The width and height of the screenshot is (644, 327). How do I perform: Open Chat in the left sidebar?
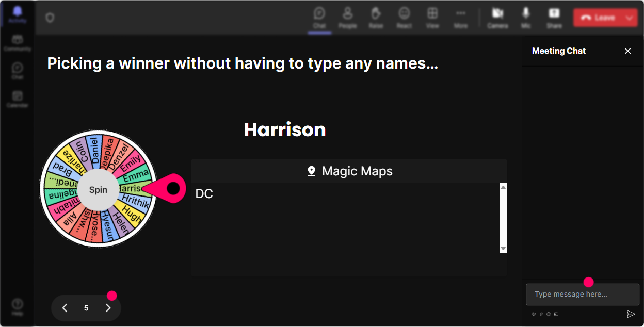(x=17, y=71)
